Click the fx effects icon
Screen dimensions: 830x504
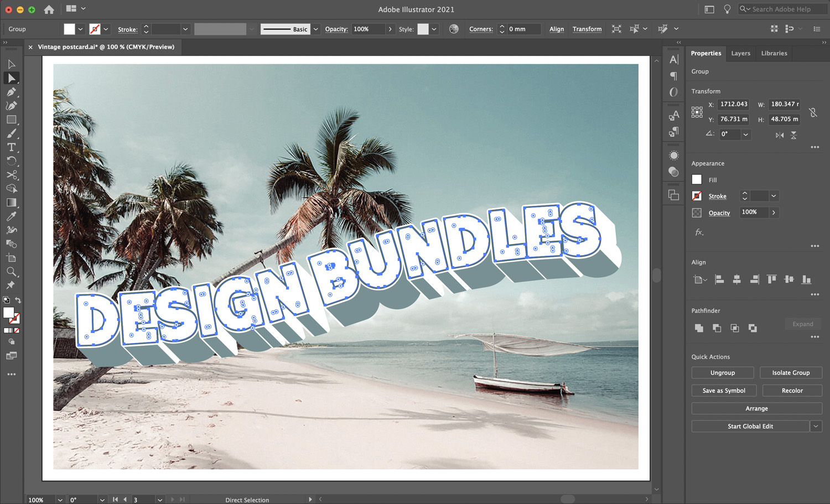coord(699,232)
